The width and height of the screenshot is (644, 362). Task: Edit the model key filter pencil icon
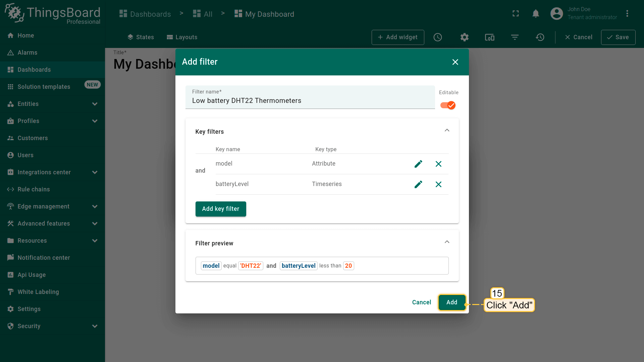coord(418,164)
